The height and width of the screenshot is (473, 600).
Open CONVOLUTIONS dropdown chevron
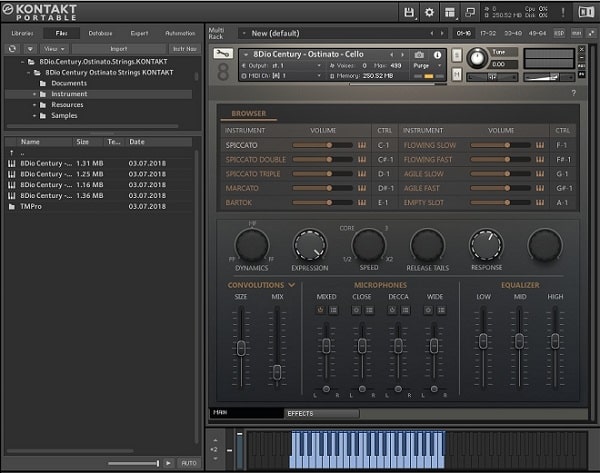292,285
